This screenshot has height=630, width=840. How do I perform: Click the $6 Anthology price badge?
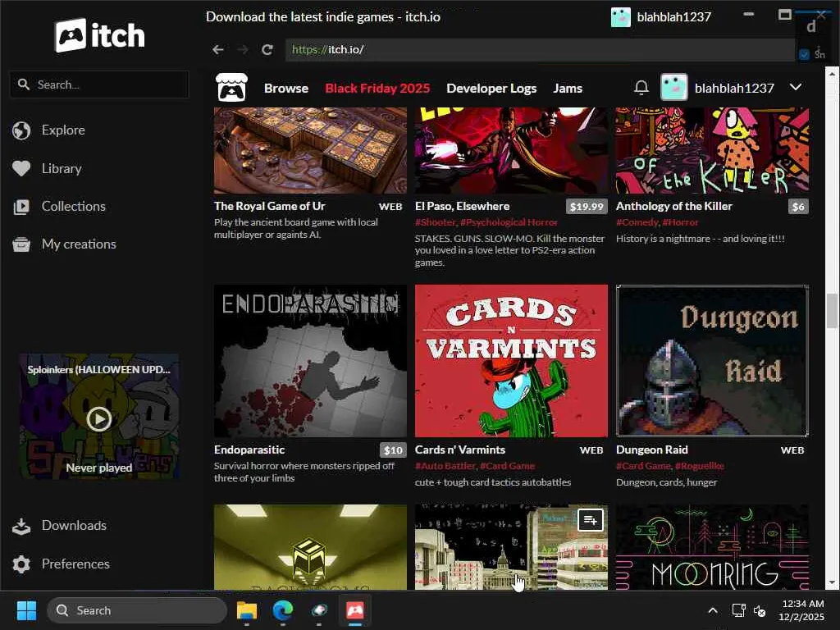pos(798,206)
